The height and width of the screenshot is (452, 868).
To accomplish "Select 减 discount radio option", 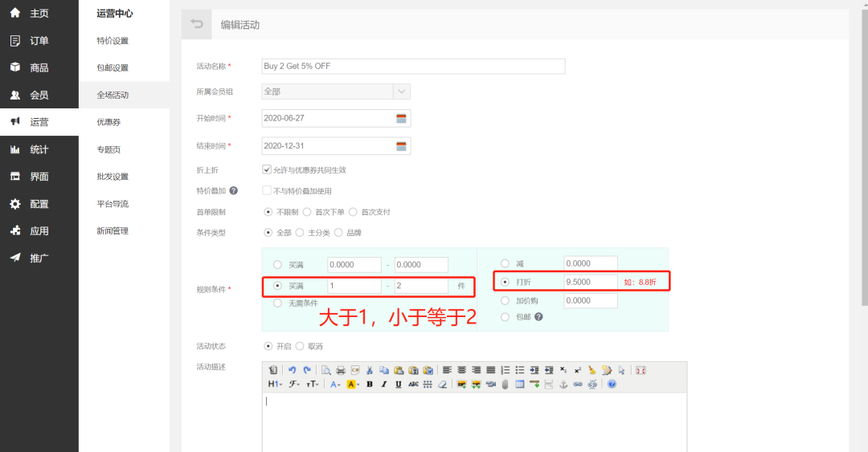I will pyautogui.click(x=505, y=263).
